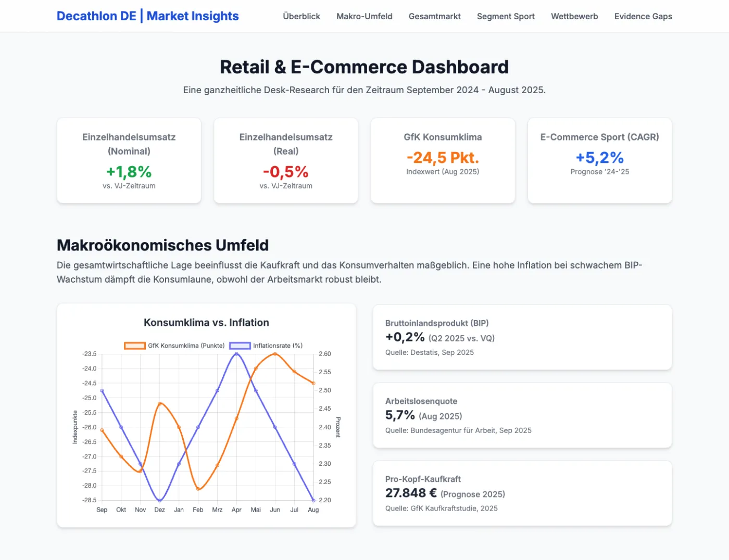Open the Wettbewerb nav link
Image resolution: width=729 pixels, height=560 pixels.
tap(574, 17)
